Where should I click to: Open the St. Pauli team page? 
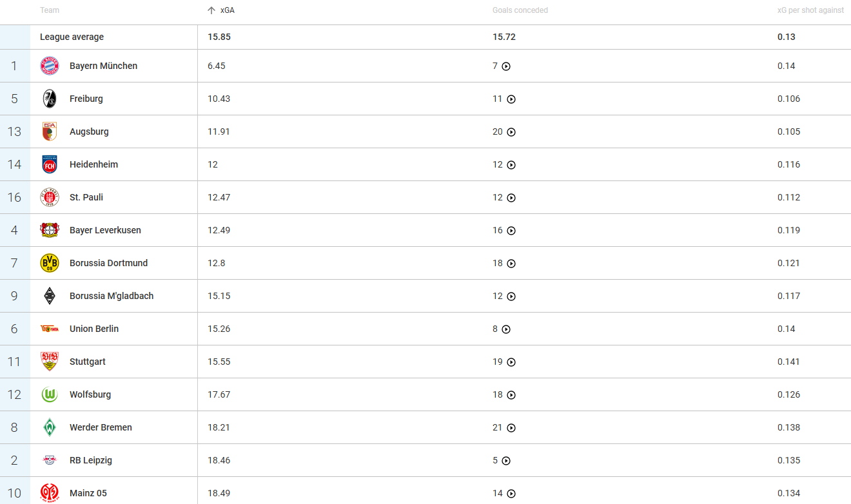coord(86,197)
